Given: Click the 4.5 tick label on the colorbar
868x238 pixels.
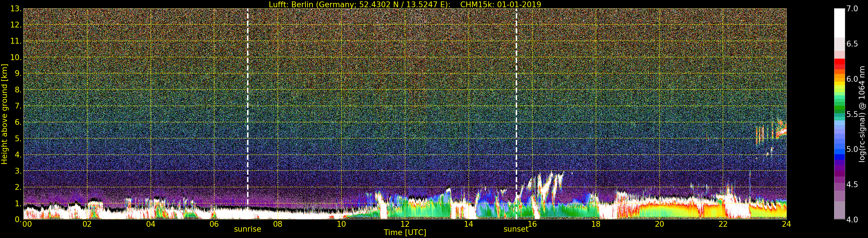Looking at the screenshot, I should click(x=852, y=185).
